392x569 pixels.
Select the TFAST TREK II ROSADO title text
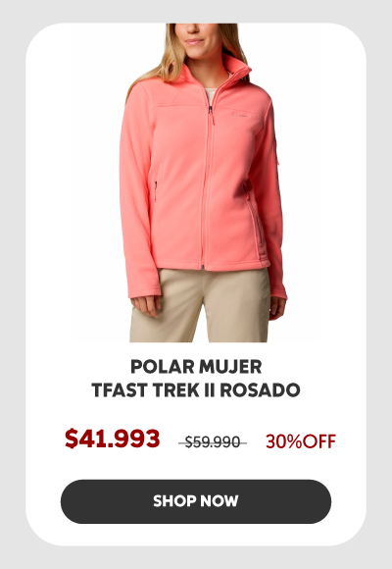[196, 390]
